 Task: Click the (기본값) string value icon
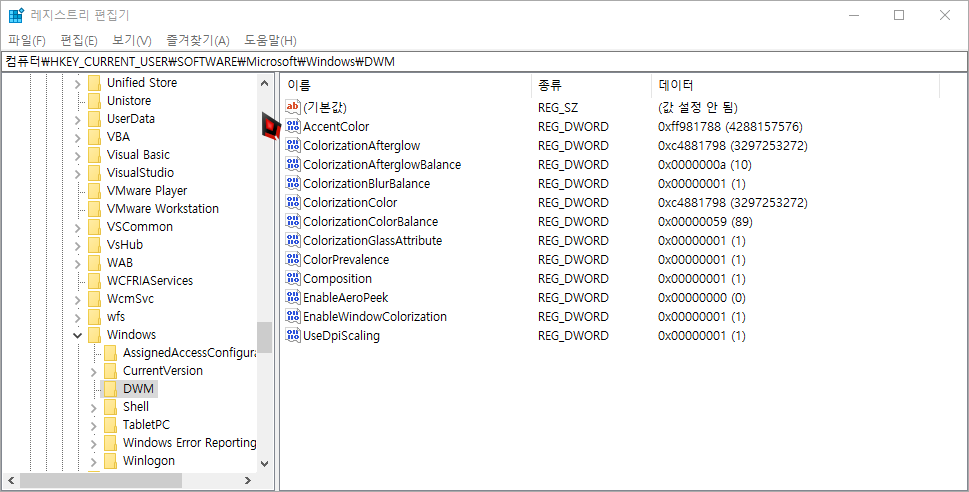click(293, 107)
